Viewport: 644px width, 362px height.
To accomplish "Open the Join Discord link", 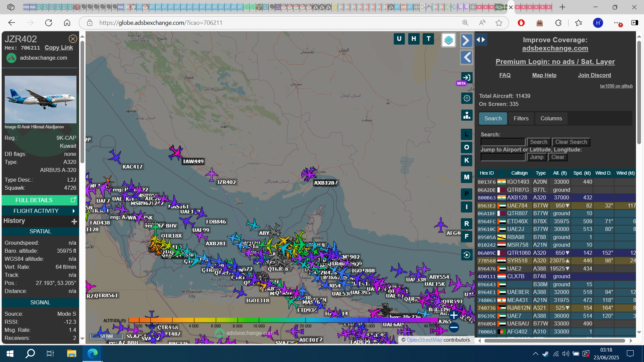I will tap(594, 75).
